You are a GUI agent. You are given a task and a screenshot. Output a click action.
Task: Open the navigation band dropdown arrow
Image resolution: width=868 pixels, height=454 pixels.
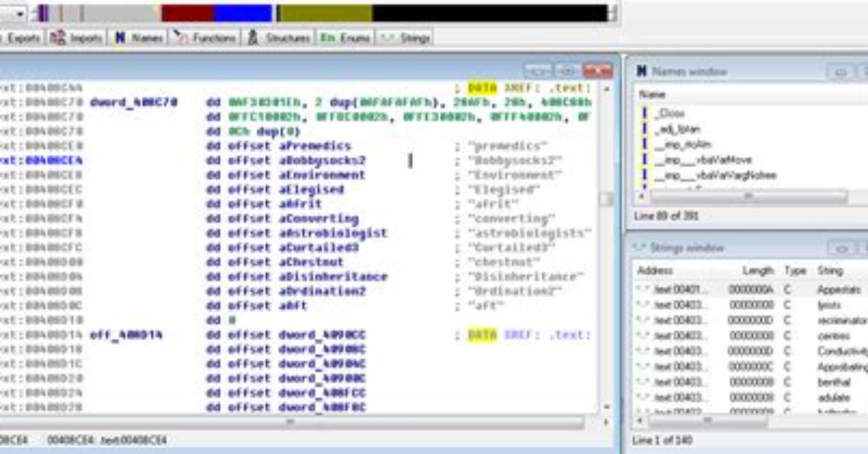[20, 13]
